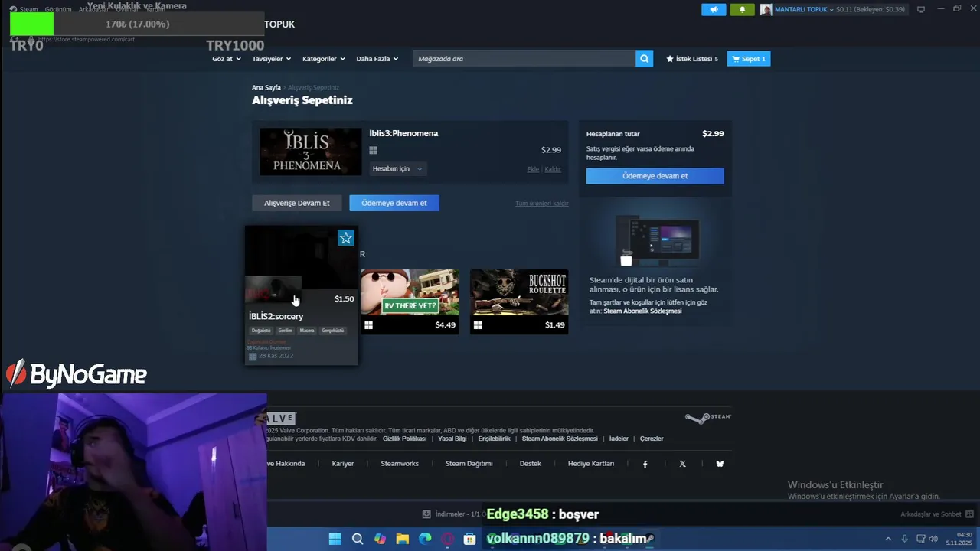Add İBLİS2:sorcery to wishlist via star icon

(x=346, y=238)
